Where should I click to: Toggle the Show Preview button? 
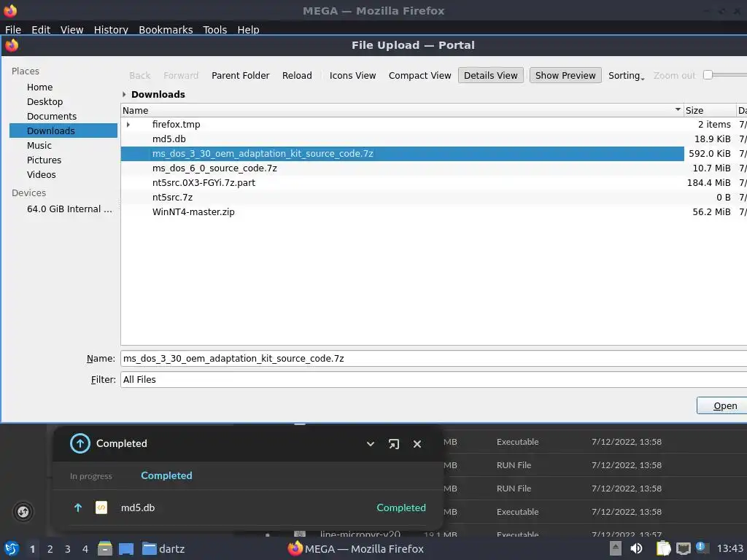tap(565, 75)
